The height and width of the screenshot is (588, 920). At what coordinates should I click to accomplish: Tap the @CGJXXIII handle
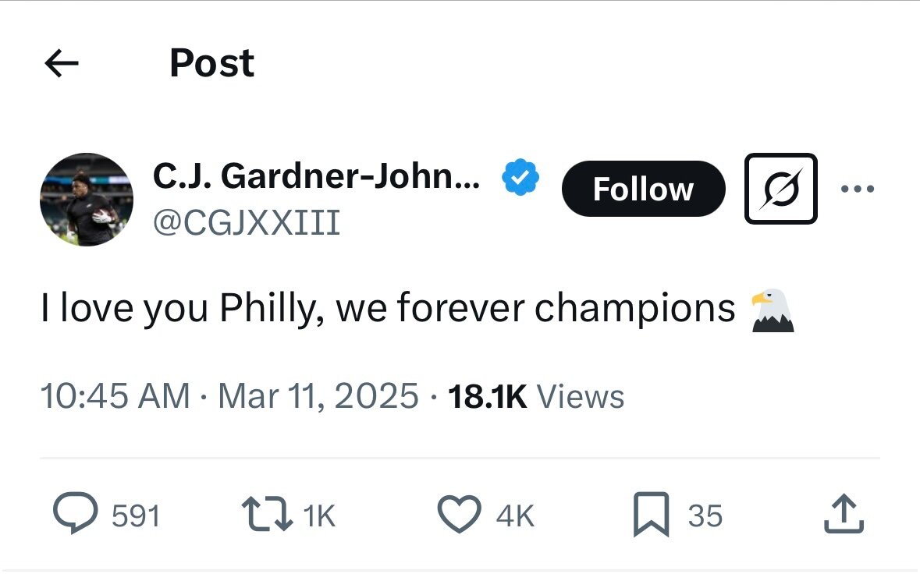point(247,222)
